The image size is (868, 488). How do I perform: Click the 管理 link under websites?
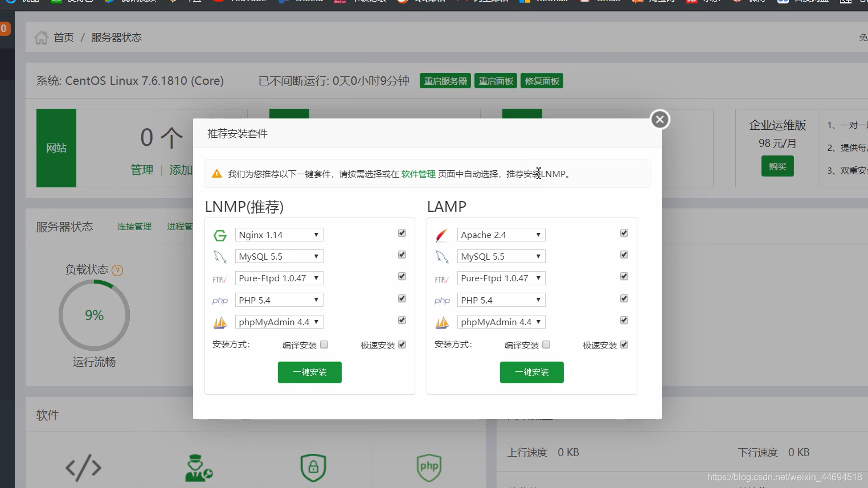142,170
